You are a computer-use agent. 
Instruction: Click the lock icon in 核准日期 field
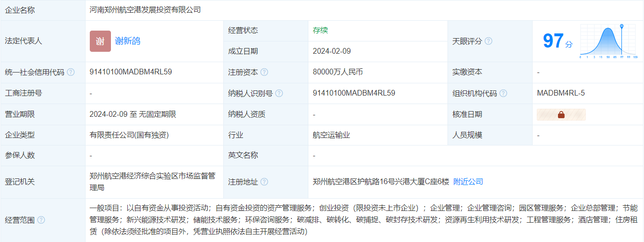coord(561,114)
